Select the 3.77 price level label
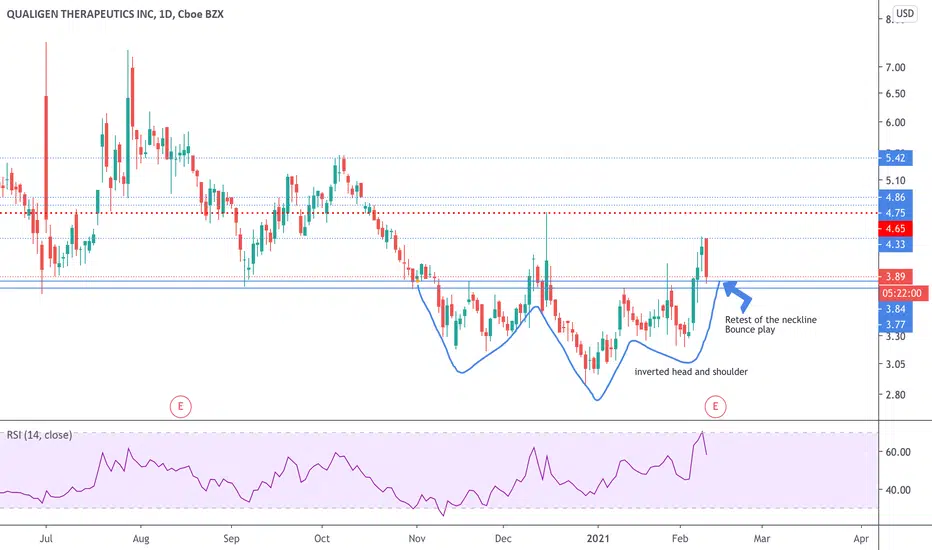932x550 pixels. pos(895,325)
